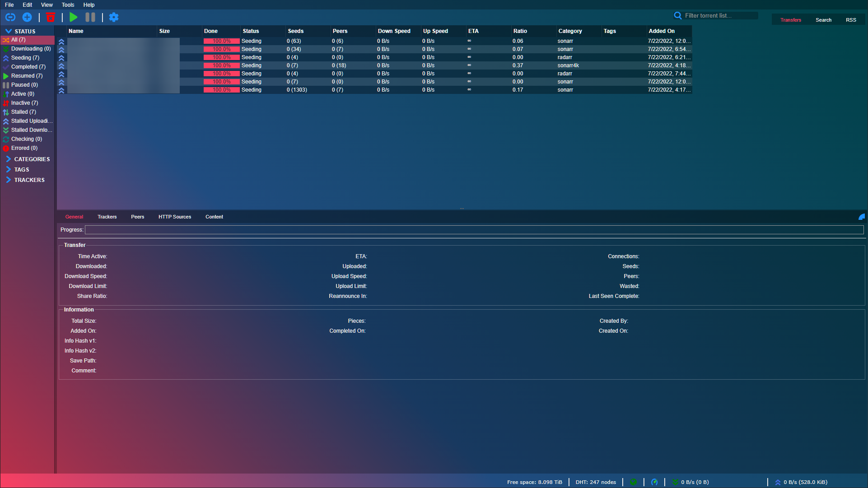Image resolution: width=868 pixels, height=488 pixels.
Task: Open the Content properties tab
Action: pos(215,217)
